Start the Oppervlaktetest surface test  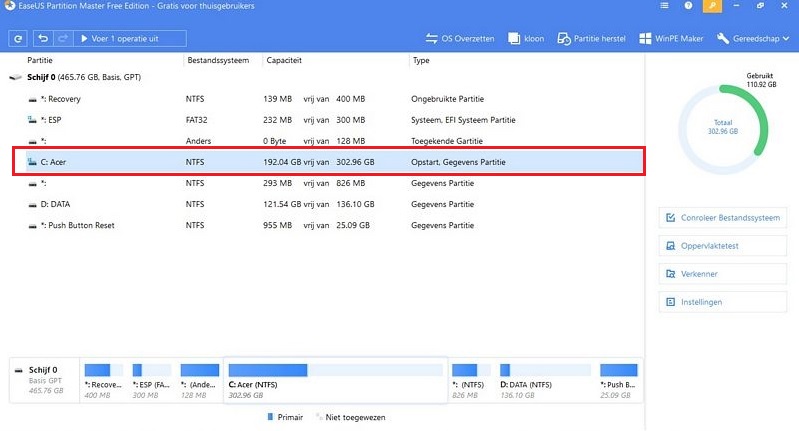tap(723, 246)
